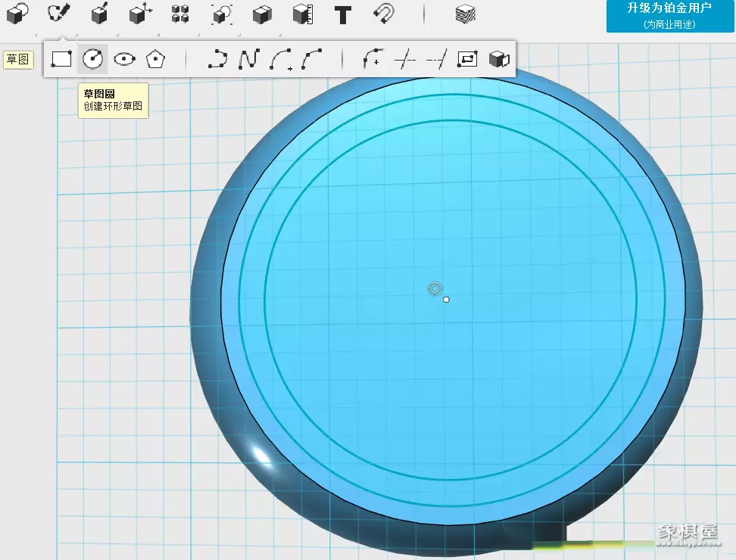Activate the Polyline sketch tool
Viewport: 736px width, 560px height.
click(x=218, y=59)
